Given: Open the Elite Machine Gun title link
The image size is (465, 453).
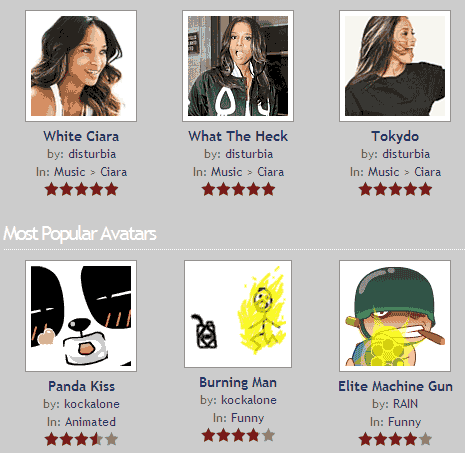Looking at the screenshot, I should (x=395, y=386).
